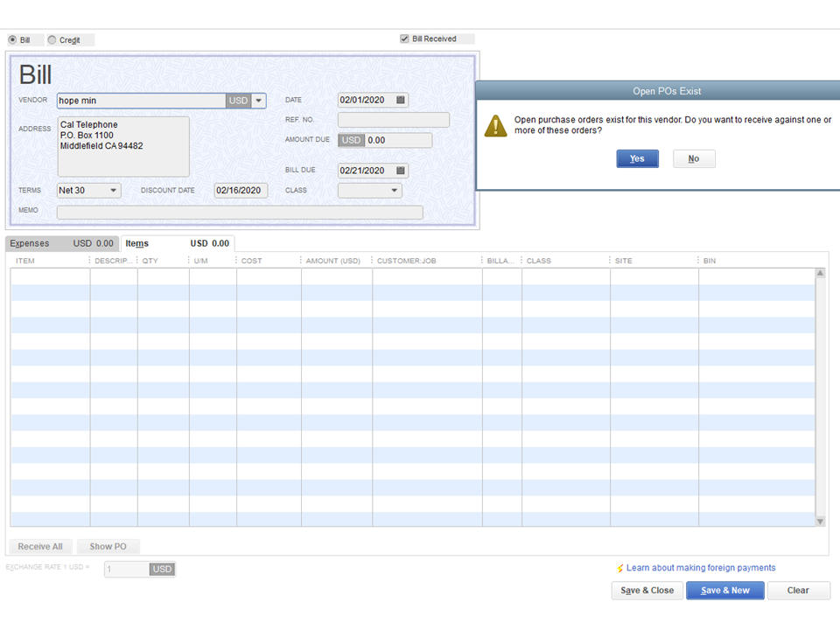Screen dimensions: 840x630
Task: Click the Clear button
Action: 798,591
